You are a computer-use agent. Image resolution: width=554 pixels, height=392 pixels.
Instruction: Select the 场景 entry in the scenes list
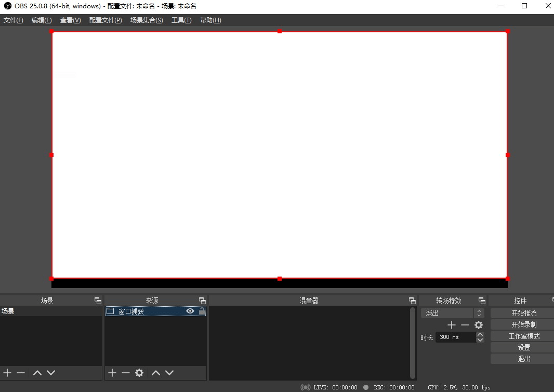pos(51,311)
